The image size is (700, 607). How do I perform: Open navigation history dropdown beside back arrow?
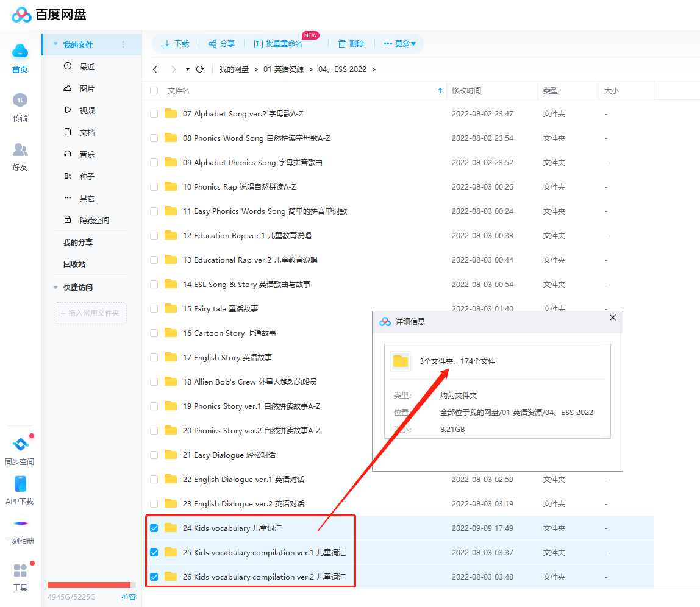(x=187, y=69)
